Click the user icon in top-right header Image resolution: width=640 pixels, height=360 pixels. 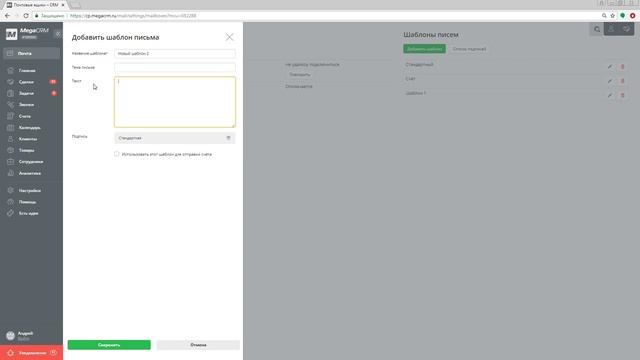(x=611, y=29)
